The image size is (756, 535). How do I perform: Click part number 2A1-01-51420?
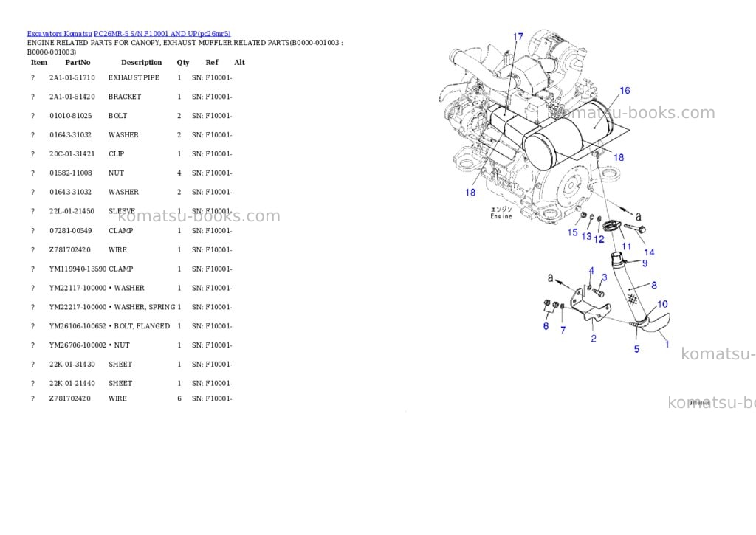[72, 97]
